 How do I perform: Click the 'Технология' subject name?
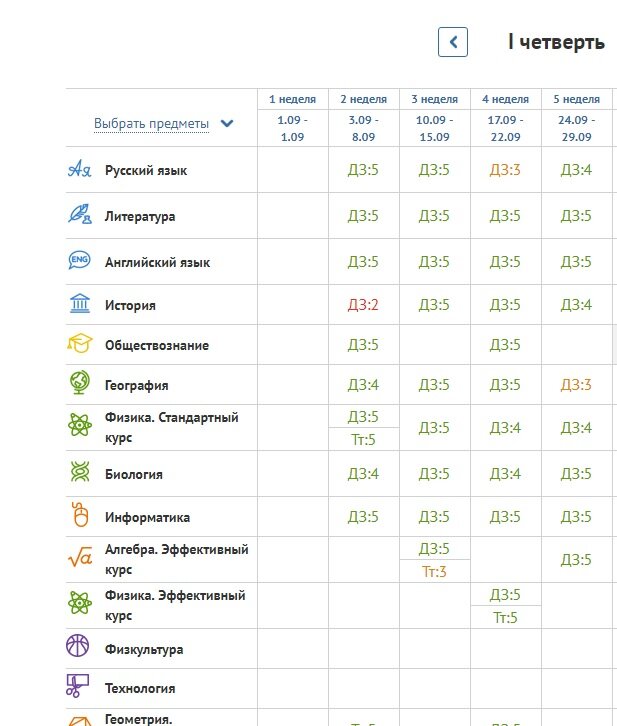click(140, 688)
